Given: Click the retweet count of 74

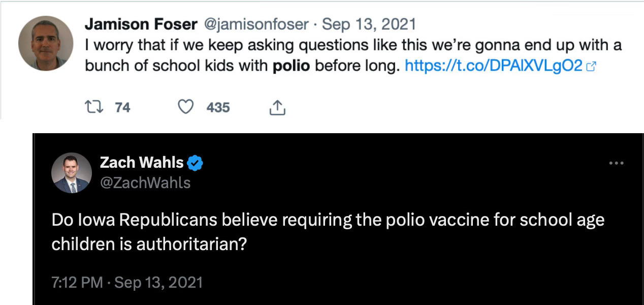Looking at the screenshot, I should point(122,107).
